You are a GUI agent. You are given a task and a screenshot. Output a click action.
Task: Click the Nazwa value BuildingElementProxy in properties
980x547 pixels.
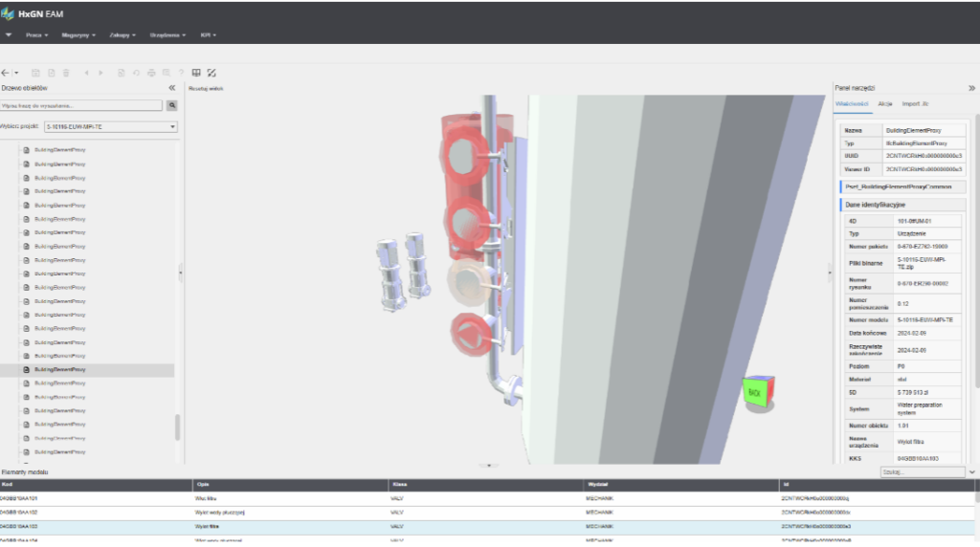[x=913, y=130]
